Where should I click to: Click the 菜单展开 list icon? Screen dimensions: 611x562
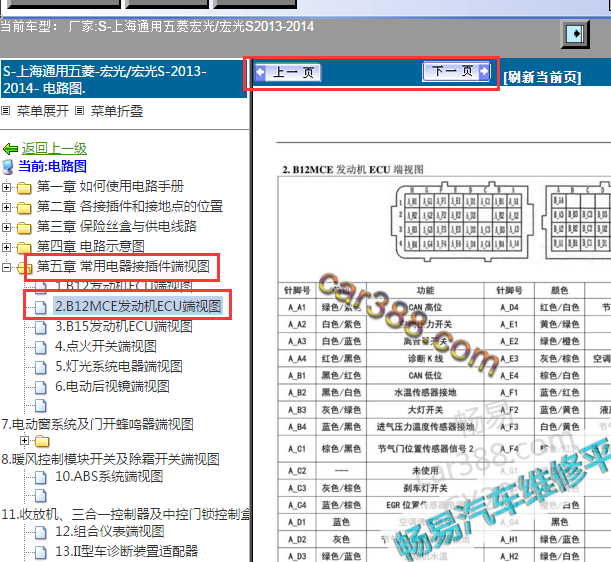[5, 111]
